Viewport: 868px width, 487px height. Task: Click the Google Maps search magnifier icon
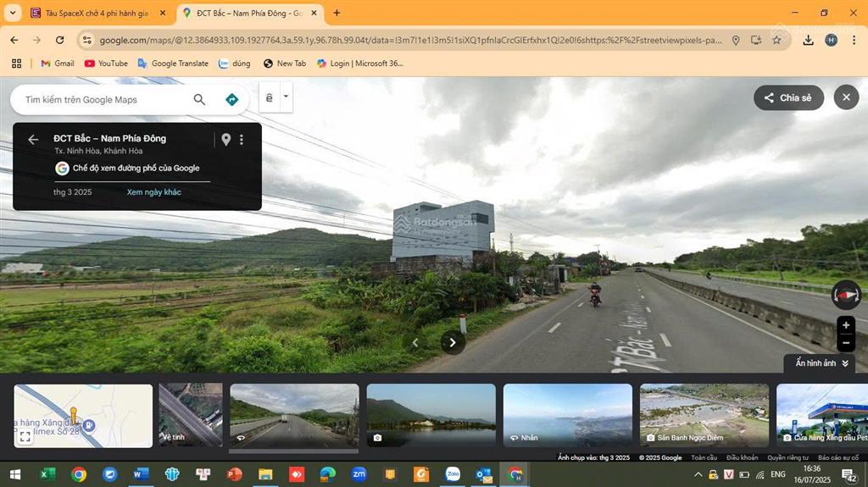(x=199, y=100)
